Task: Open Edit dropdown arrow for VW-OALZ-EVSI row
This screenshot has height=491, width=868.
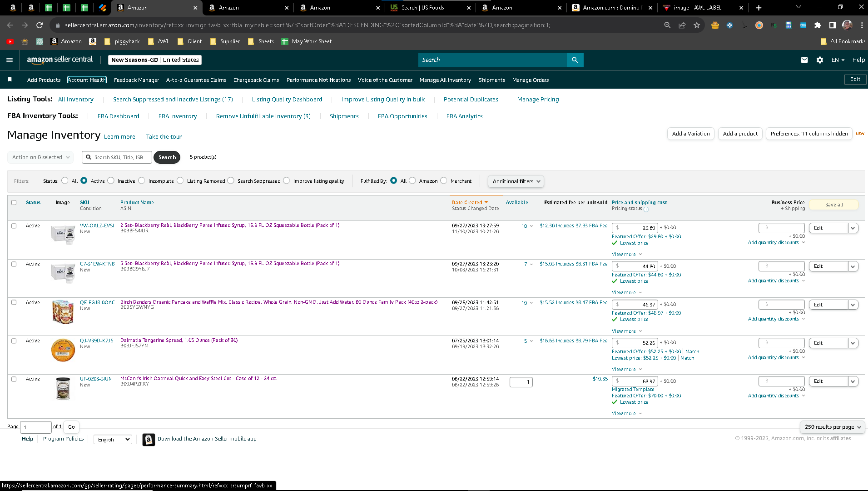Action: pos(853,228)
